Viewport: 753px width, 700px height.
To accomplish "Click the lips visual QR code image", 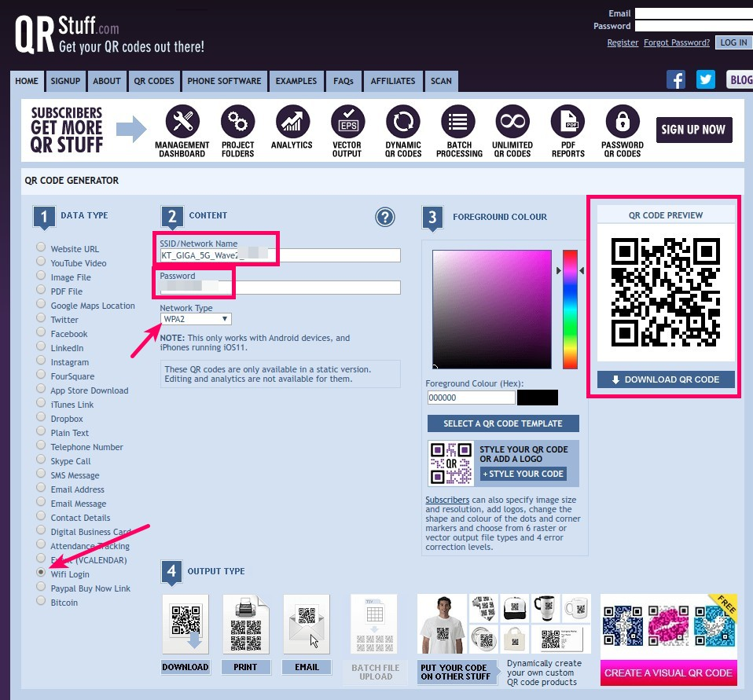I will (668, 625).
